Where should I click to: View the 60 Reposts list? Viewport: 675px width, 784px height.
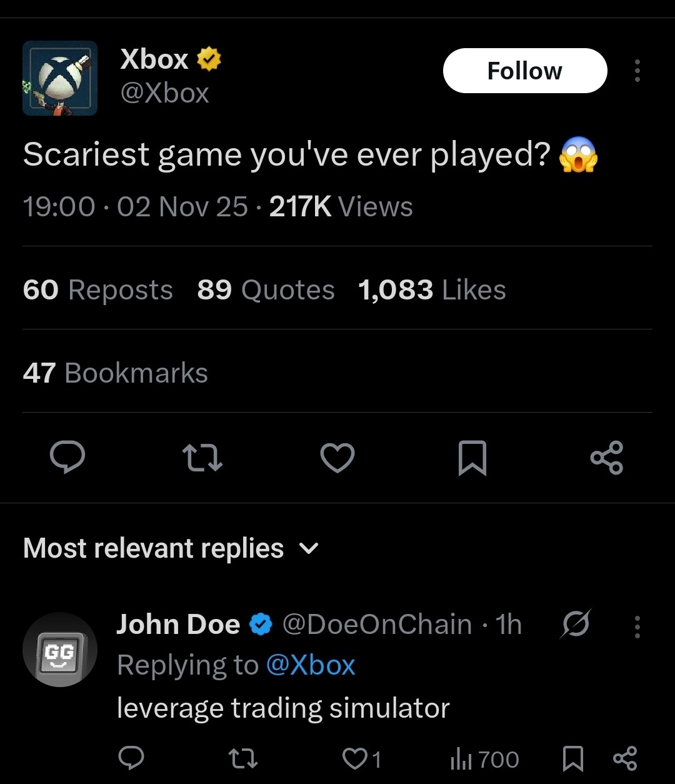tap(97, 290)
